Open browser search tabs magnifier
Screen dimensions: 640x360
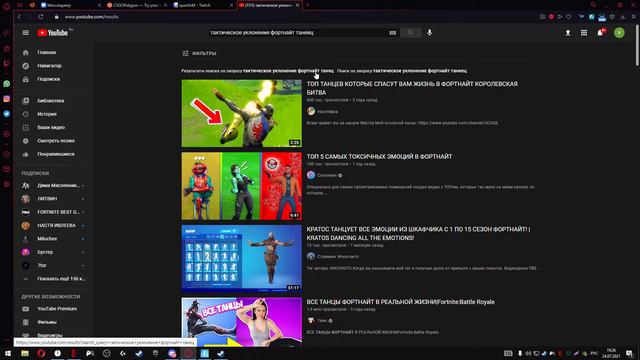593,5
